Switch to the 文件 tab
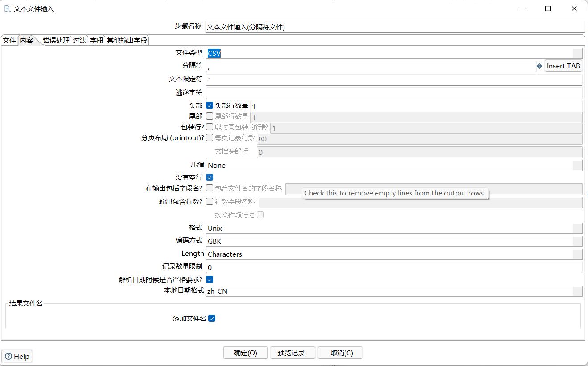Image resolution: width=588 pixels, height=366 pixels. [x=9, y=40]
